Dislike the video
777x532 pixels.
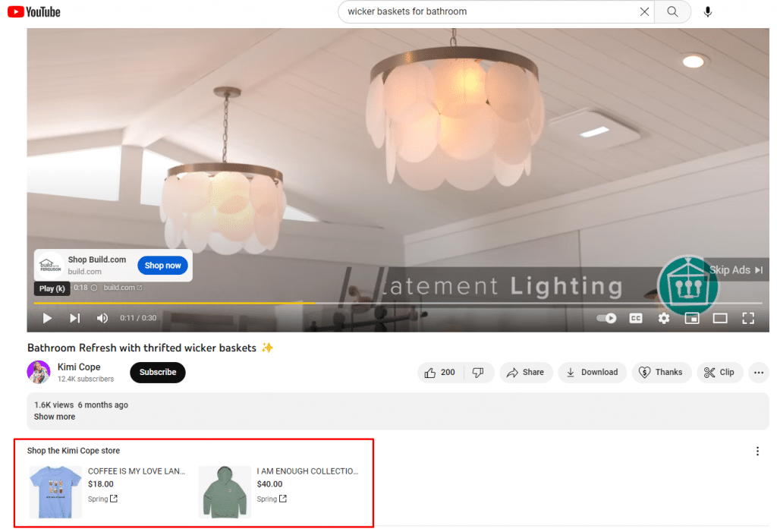coord(478,372)
